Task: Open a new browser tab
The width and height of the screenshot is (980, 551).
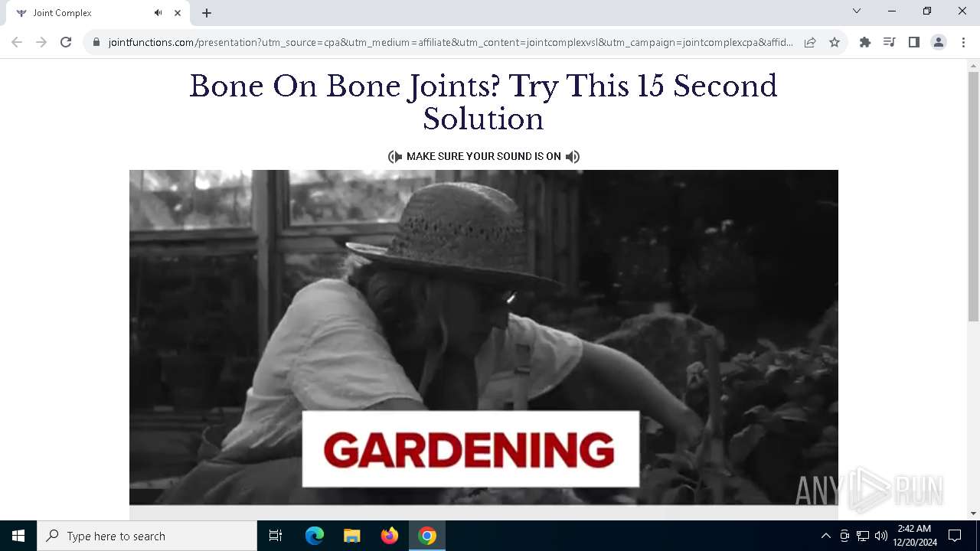Action: coord(207,13)
